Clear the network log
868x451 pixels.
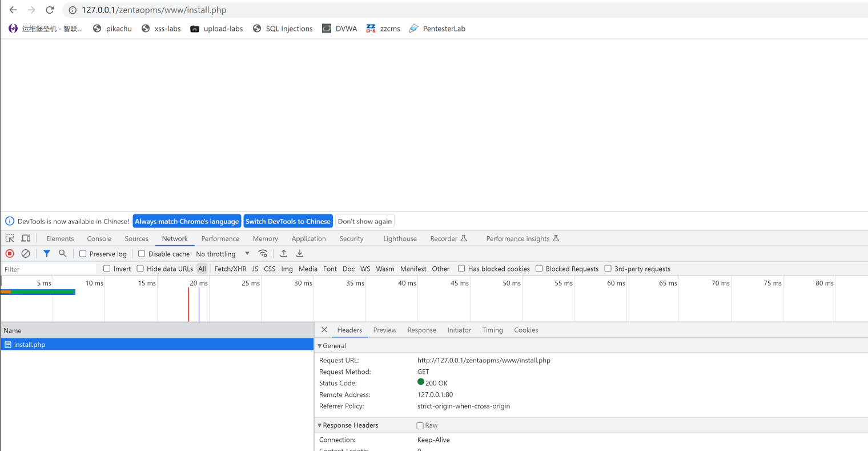click(26, 254)
